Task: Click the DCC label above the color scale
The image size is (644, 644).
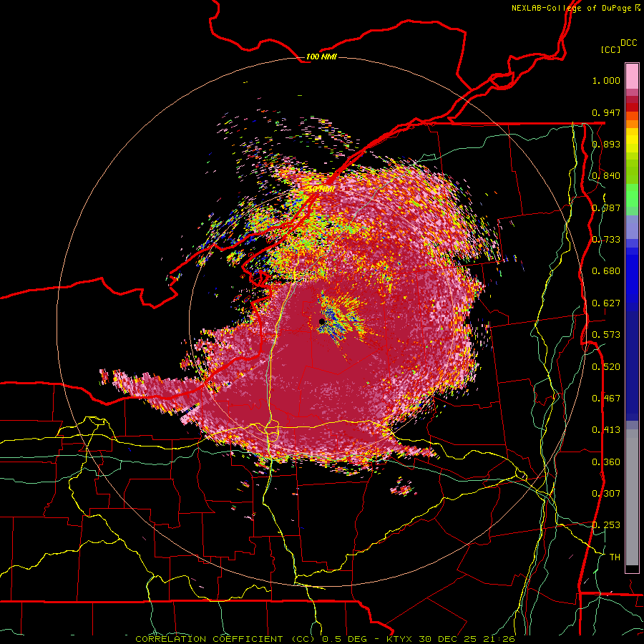Action: (x=628, y=43)
